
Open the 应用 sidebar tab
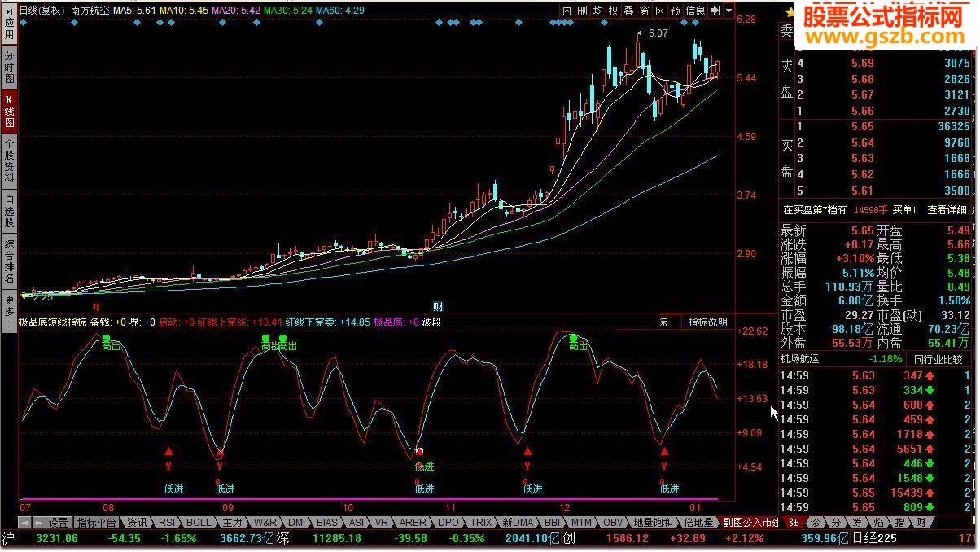[x=9, y=26]
